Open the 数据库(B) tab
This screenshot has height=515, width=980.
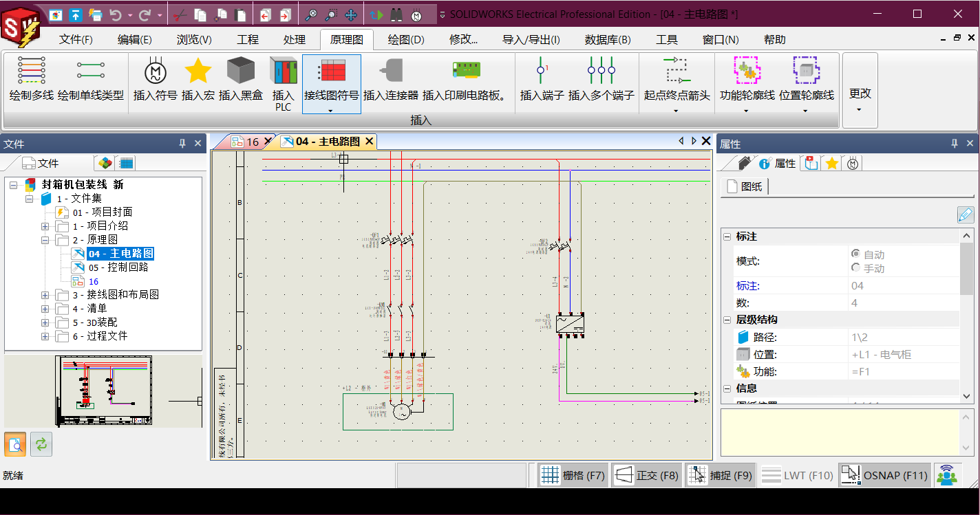pos(608,40)
